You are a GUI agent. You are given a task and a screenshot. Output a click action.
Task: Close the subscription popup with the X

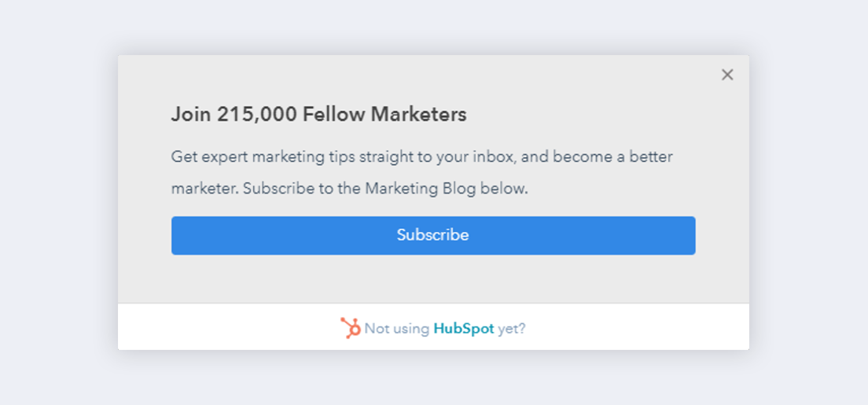[x=727, y=75]
